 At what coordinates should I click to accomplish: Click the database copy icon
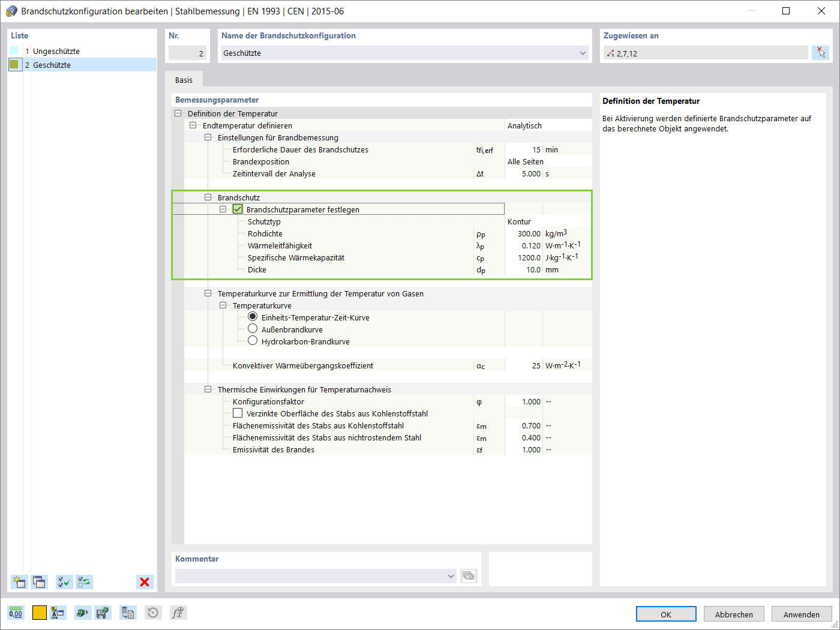point(127,613)
